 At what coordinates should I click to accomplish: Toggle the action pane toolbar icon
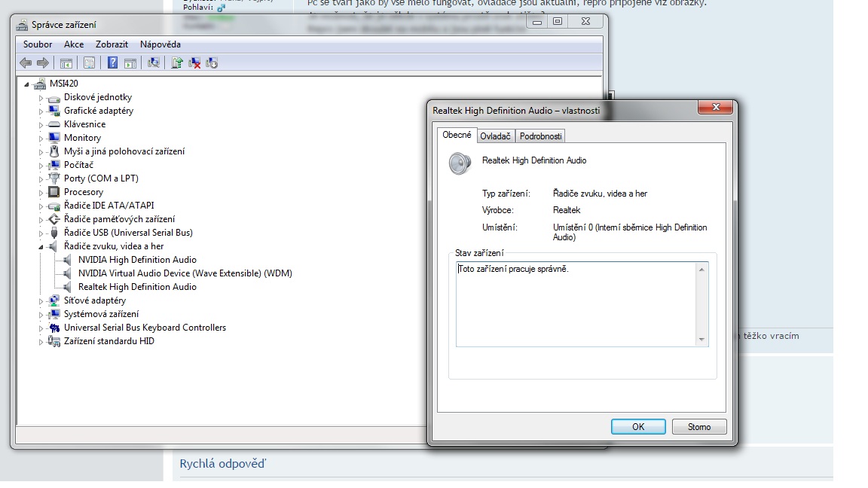pyautogui.click(x=130, y=63)
